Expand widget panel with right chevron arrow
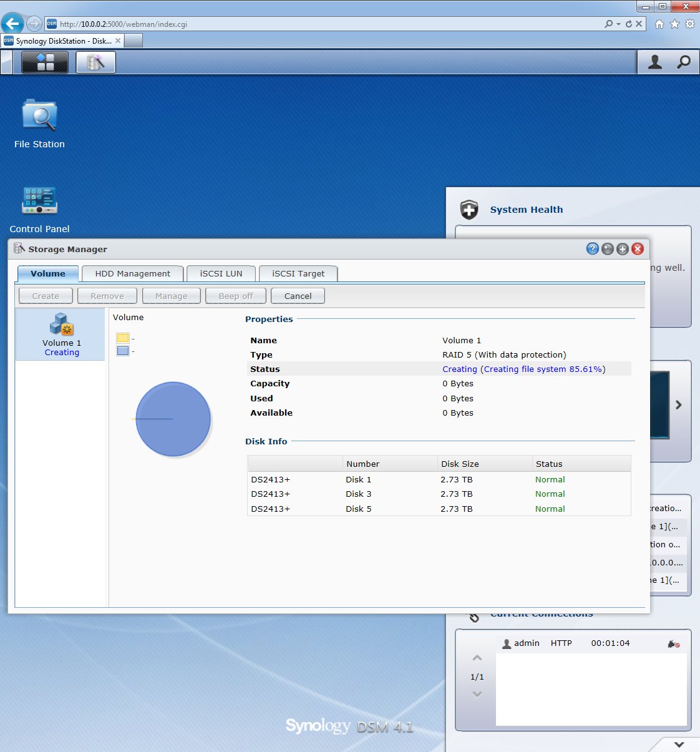The width and height of the screenshot is (700, 752). pyautogui.click(x=679, y=405)
